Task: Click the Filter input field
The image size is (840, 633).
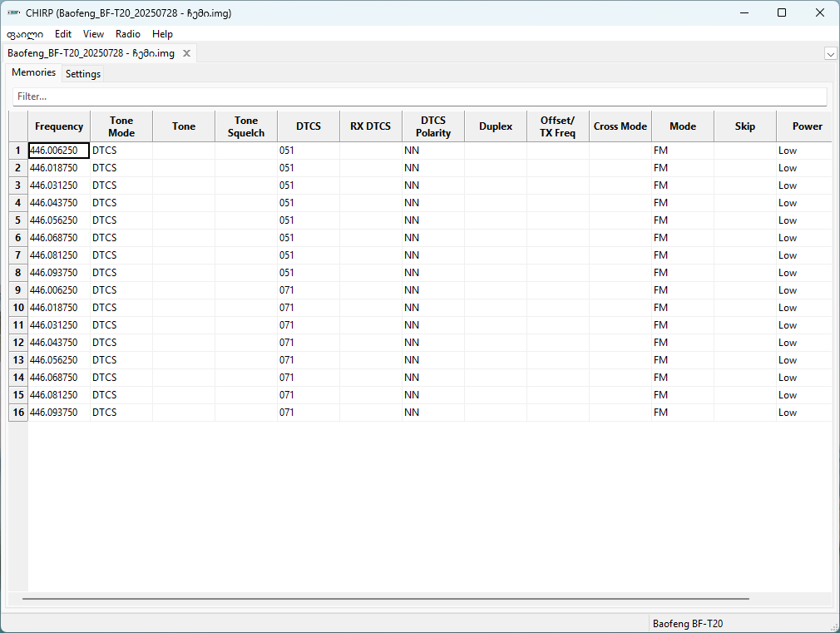Action: click(419, 96)
